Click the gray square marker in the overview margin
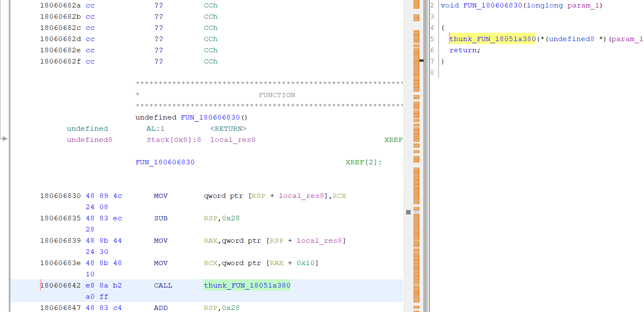Viewport: 644px width, 312px height. 408,212
